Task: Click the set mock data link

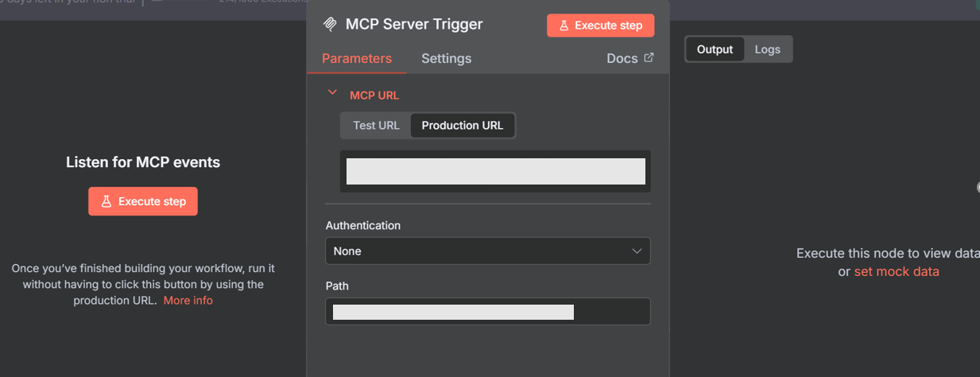Action: [x=897, y=271]
